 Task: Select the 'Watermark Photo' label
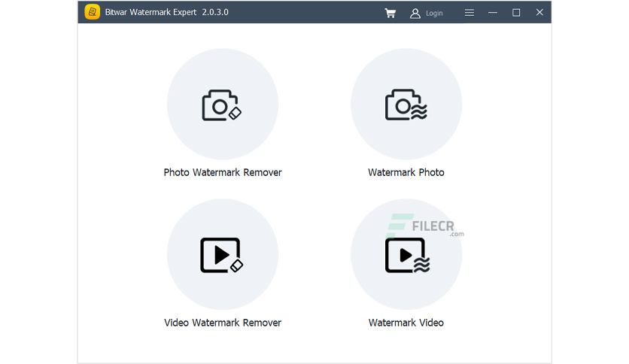[406, 172]
